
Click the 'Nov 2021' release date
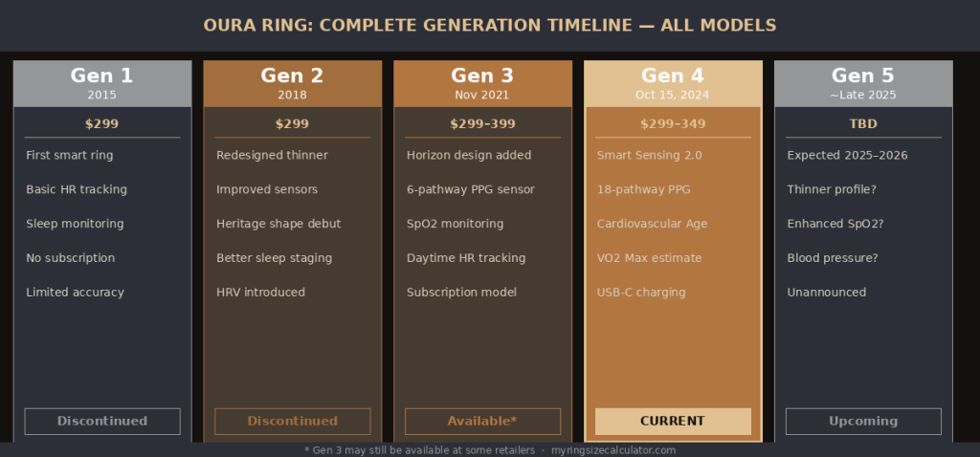482,95
